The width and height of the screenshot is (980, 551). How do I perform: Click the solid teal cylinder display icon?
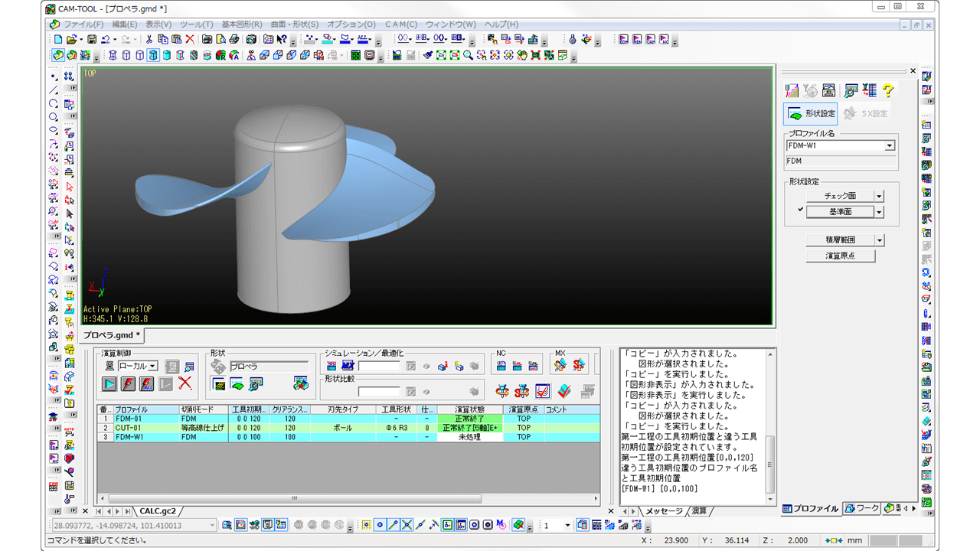(167, 55)
